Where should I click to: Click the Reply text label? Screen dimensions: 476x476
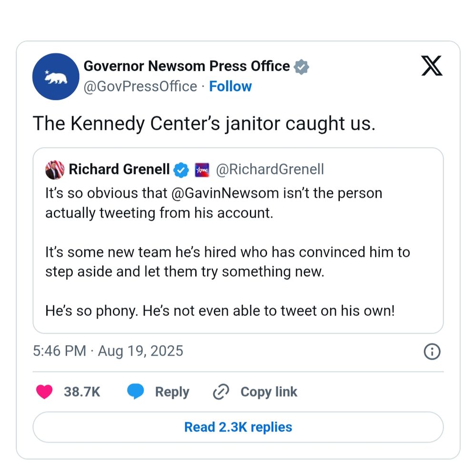point(172,392)
